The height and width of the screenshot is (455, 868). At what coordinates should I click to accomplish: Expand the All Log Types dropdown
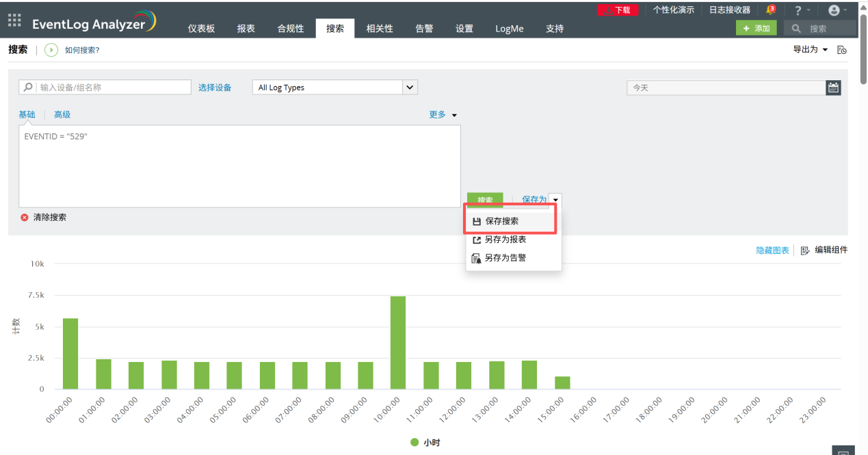(x=410, y=88)
